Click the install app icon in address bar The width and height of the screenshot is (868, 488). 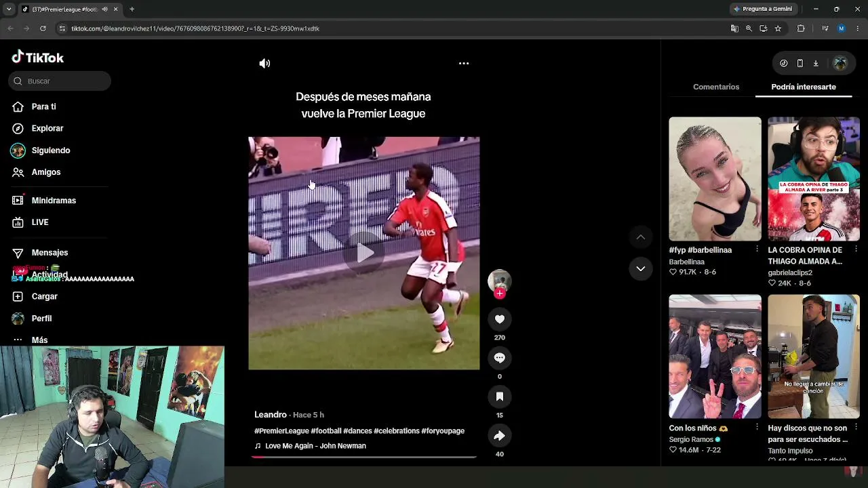(x=764, y=28)
